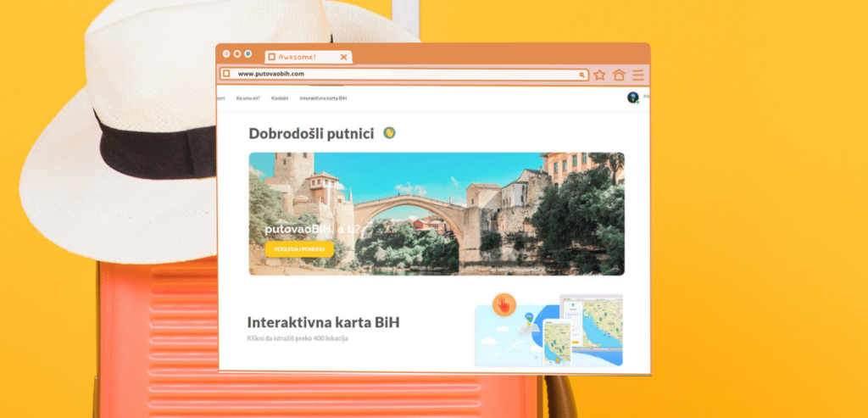Open Interaktivna karta BiH in navigation bar
The image size is (868, 418).
click(x=323, y=98)
